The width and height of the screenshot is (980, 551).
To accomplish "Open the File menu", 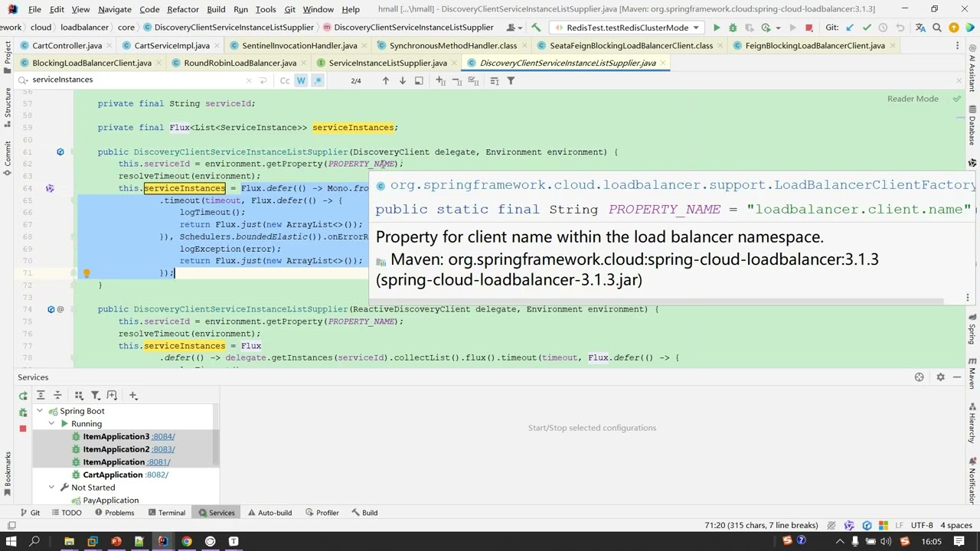I will (x=34, y=9).
